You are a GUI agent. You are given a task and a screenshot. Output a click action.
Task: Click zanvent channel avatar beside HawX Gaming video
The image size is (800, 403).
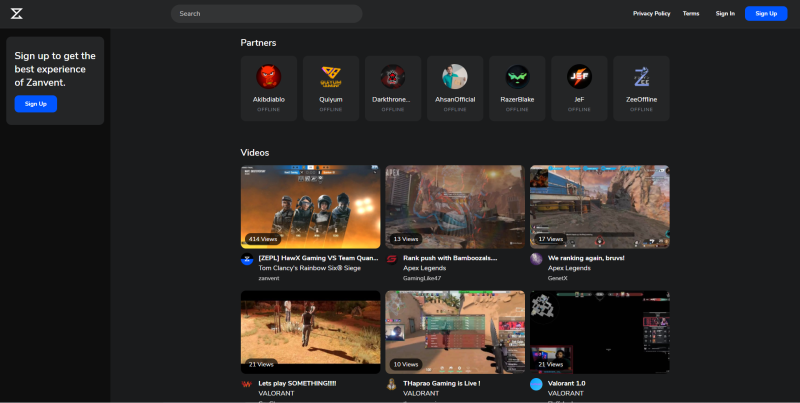click(247, 259)
